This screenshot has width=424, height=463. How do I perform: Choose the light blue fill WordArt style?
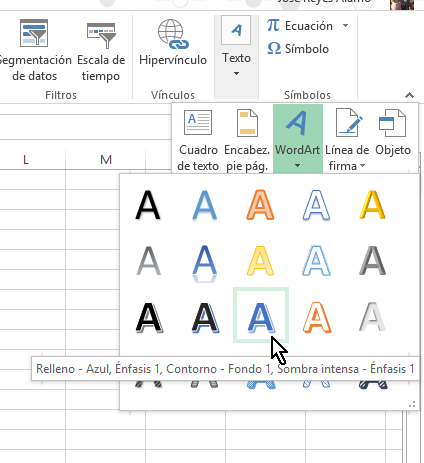[205, 205]
